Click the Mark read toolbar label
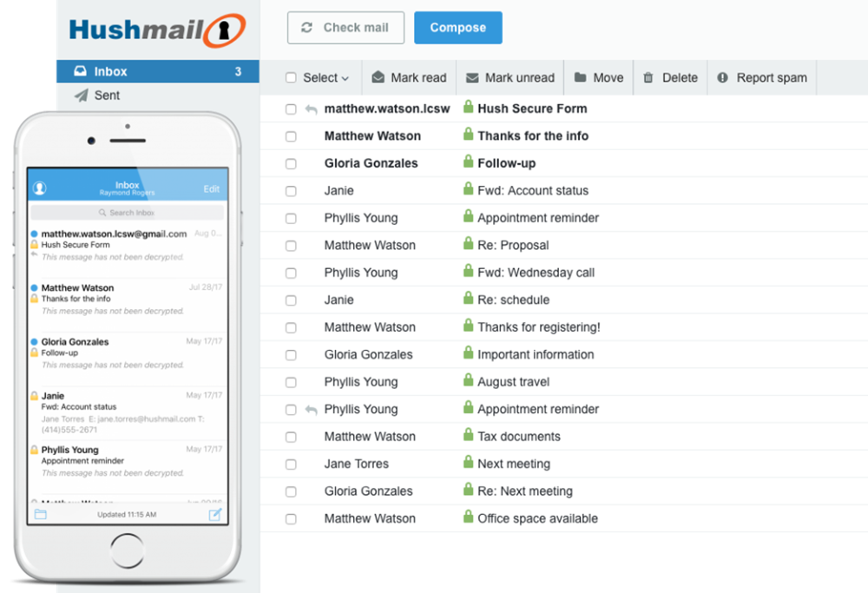The image size is (868, 593). tap(418, 77)
